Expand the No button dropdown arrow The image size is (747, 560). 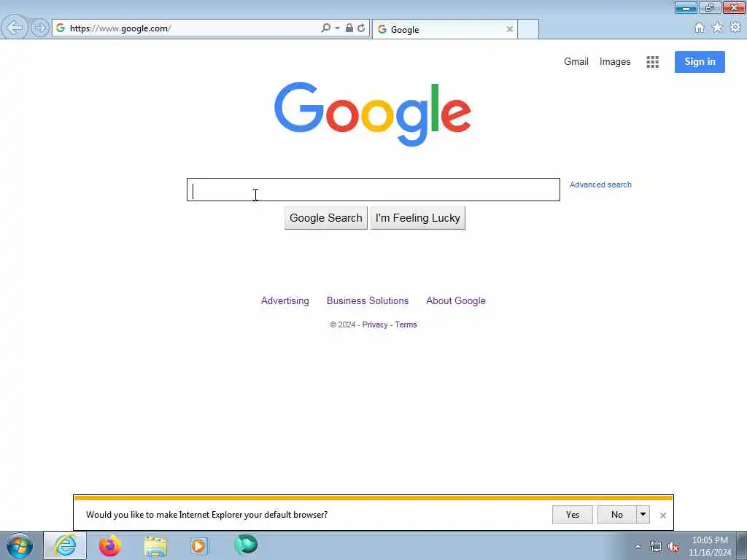point(643,515)
